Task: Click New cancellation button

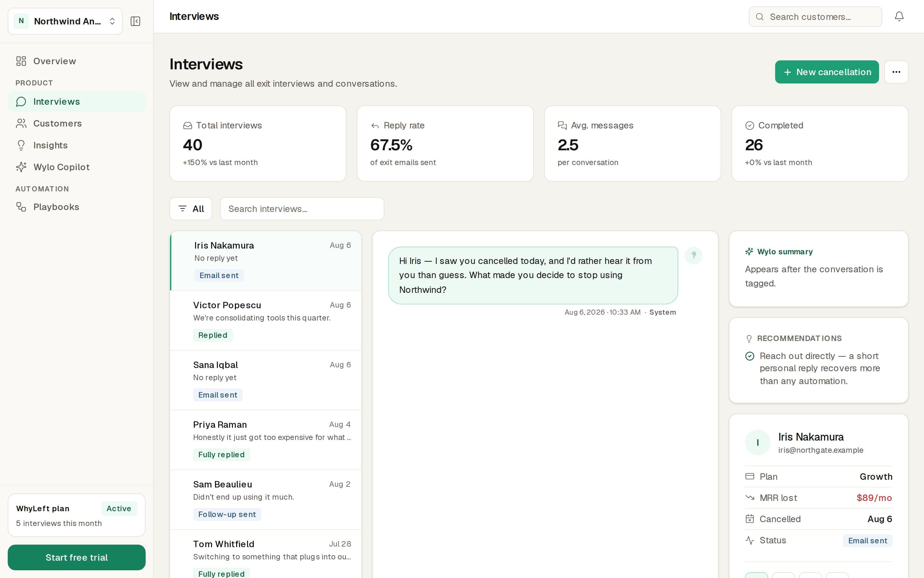Action: [x=827, y=72]
